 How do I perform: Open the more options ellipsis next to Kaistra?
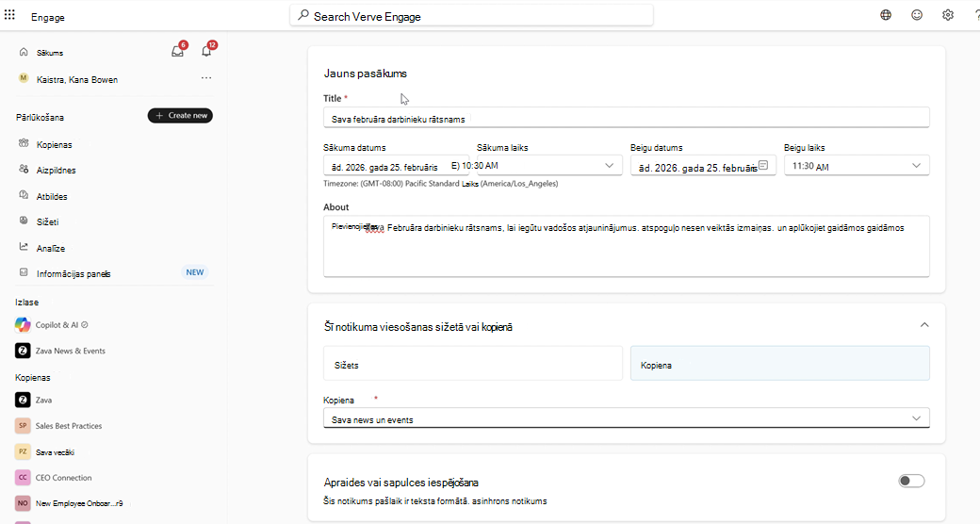206,78
